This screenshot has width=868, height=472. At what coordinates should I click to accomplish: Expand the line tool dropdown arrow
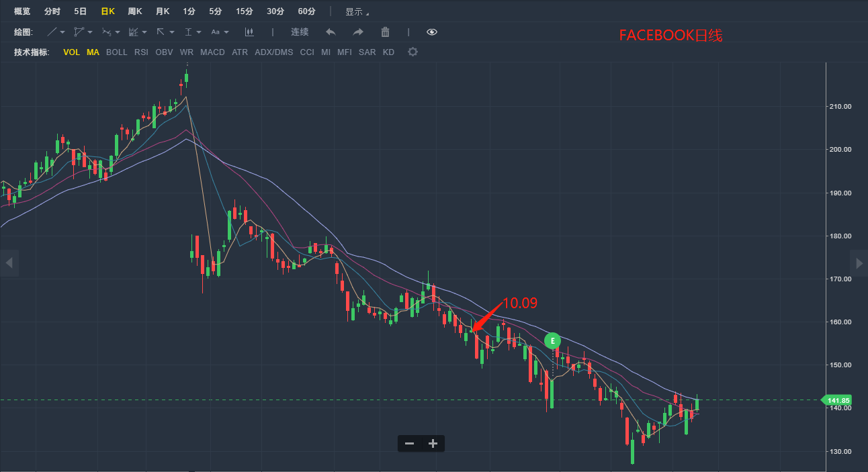(x=62, y=32)
